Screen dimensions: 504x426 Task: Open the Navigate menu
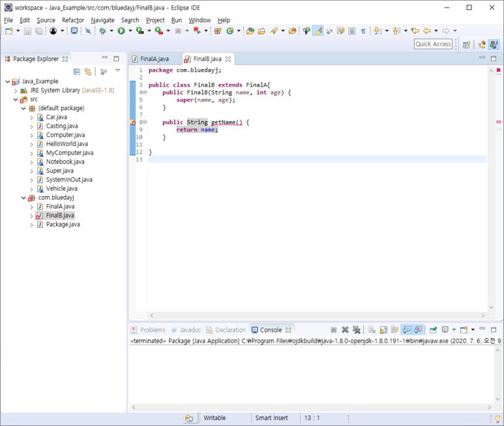pos(102,20)
